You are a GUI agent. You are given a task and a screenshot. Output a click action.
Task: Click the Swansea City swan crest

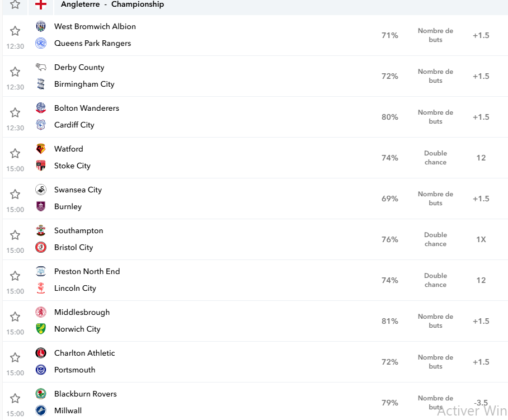tap(41, 190)
